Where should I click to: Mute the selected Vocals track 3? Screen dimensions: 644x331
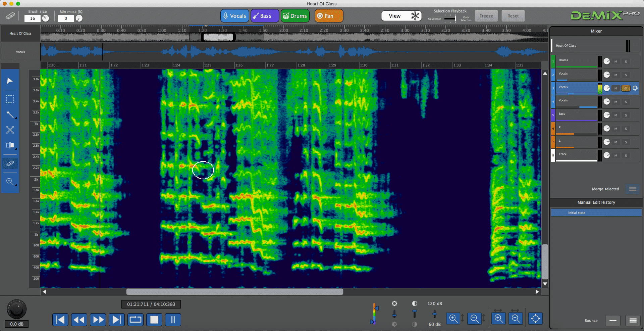pos(615,88)
